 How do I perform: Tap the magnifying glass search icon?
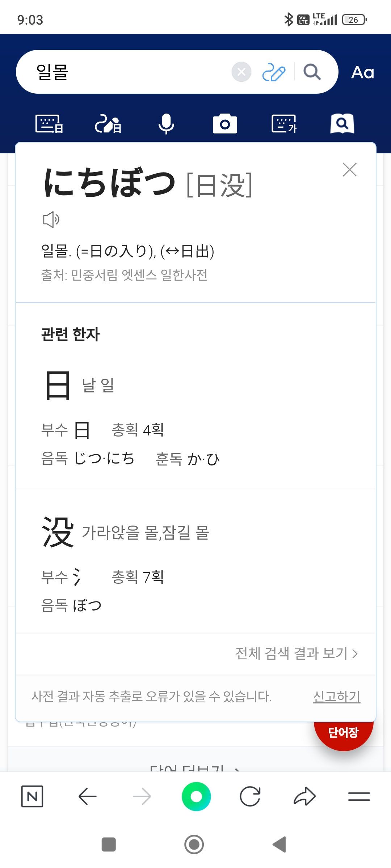[x=312, y=72]
